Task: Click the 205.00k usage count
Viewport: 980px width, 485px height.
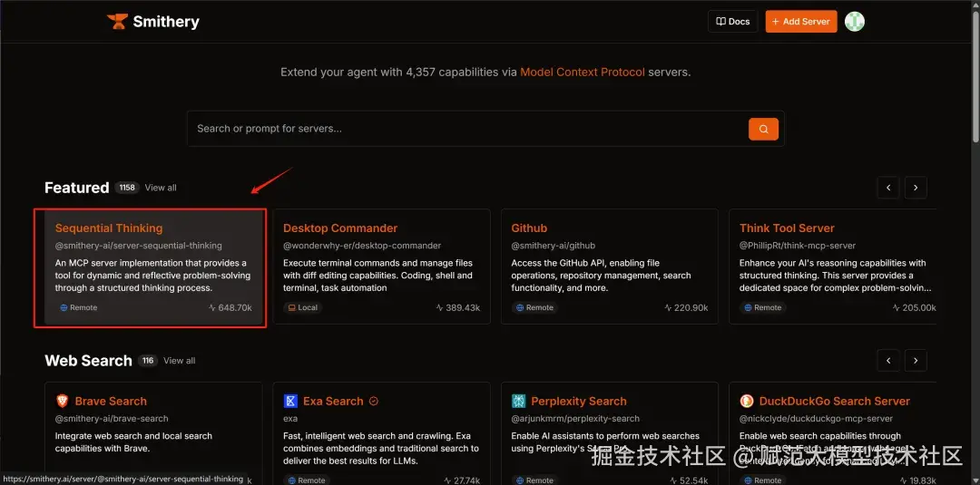Action: click(x=914, y=307)
